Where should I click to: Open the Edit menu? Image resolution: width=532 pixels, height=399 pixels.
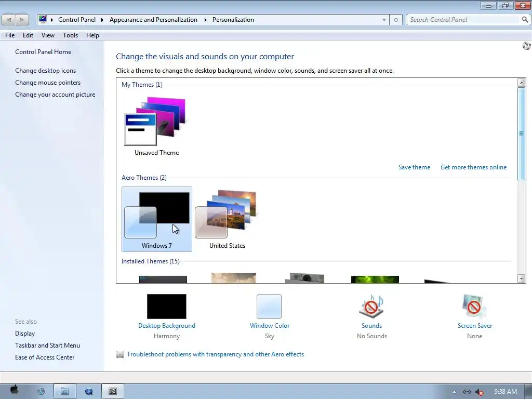28,35
